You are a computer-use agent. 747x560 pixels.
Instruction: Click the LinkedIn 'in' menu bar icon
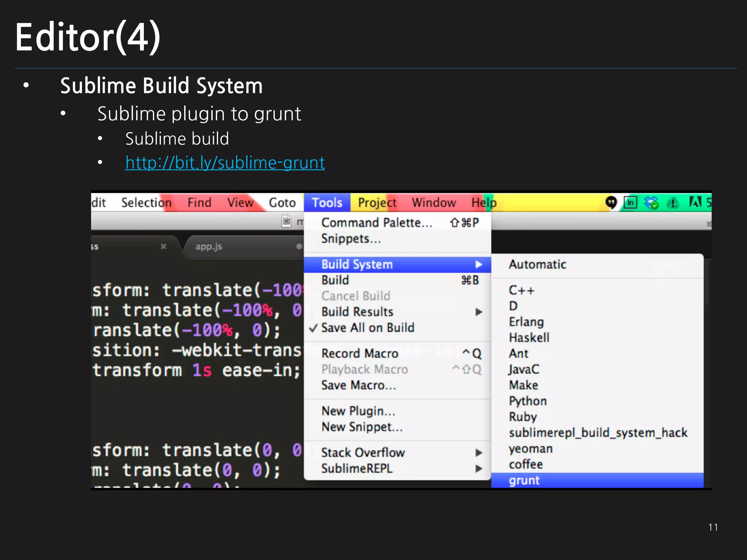[x=630, y=202]
